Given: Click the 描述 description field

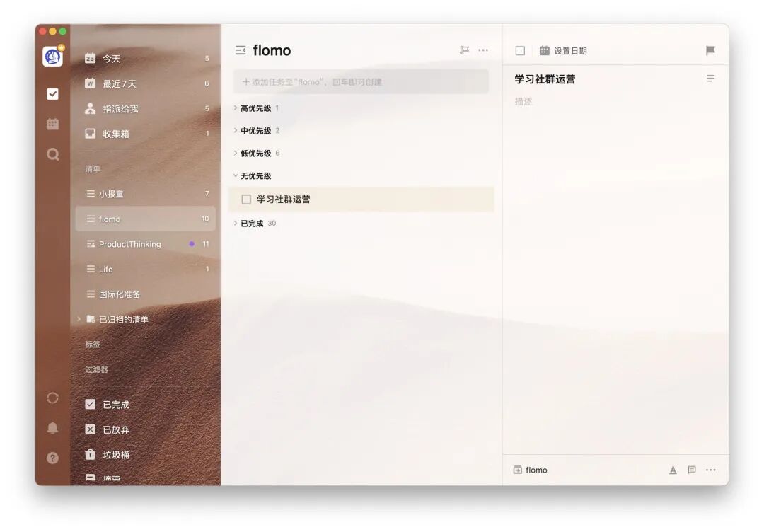Looking at the screenshot, I should coord(523,102).
